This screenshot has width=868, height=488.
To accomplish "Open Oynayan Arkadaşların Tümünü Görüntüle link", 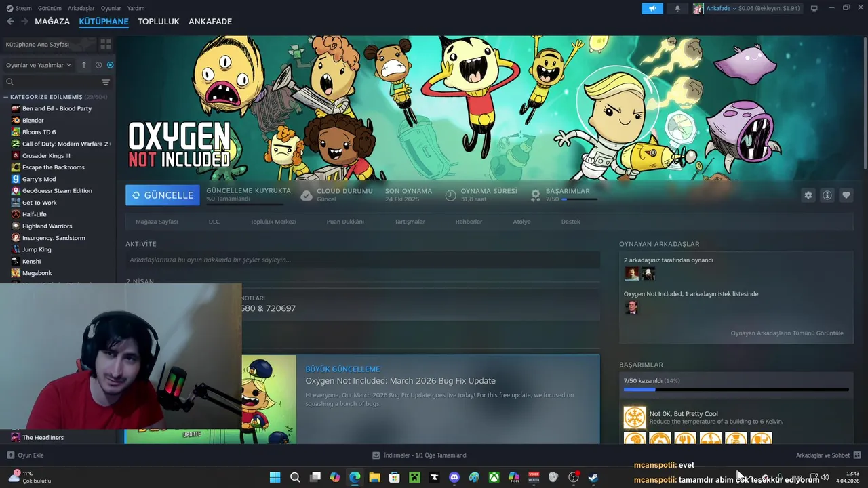I will point(787,333).
